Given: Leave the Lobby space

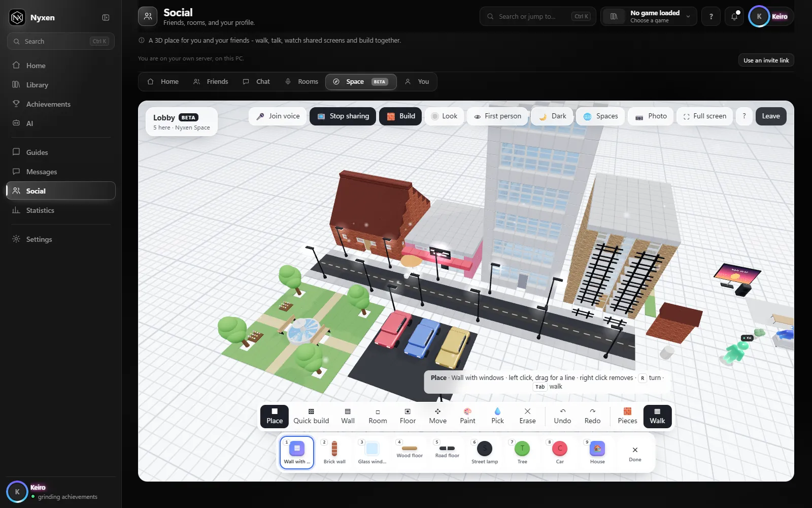Looking at the screenshot, I should [x=771, y=116].
